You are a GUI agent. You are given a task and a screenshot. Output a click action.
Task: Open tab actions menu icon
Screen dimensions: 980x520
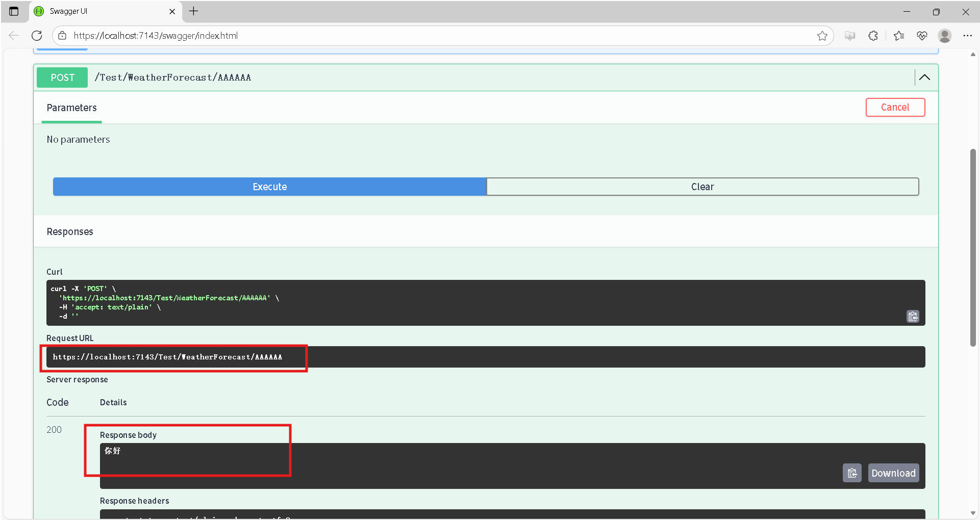pyautogui.click(x=14, y=11)
